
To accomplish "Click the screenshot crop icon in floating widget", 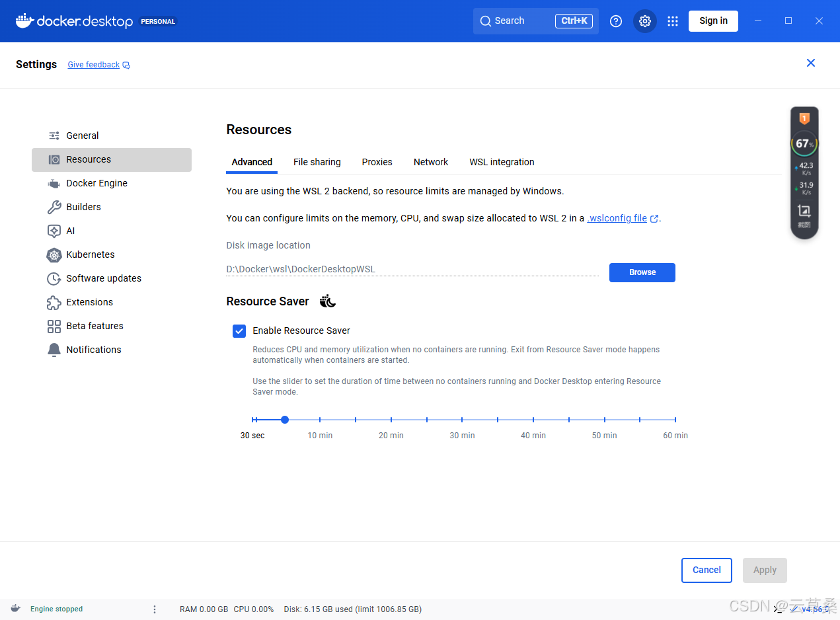I will pos(804,212).
